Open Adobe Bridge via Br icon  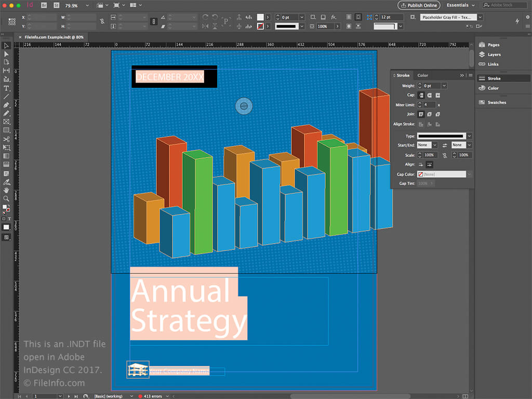pyautogui.click(x=44, y=5)
